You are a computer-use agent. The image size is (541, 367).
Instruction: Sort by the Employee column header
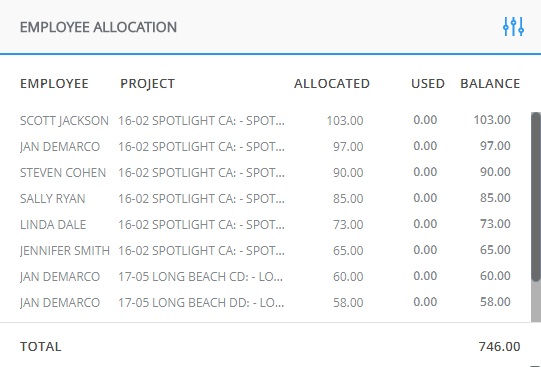tap(54, 83)
